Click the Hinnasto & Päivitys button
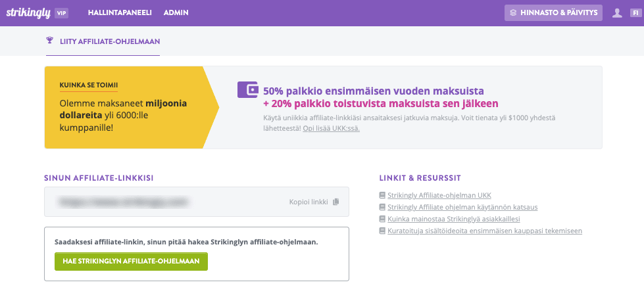This screenshot has height=297, width=644. tap(553, 12)
